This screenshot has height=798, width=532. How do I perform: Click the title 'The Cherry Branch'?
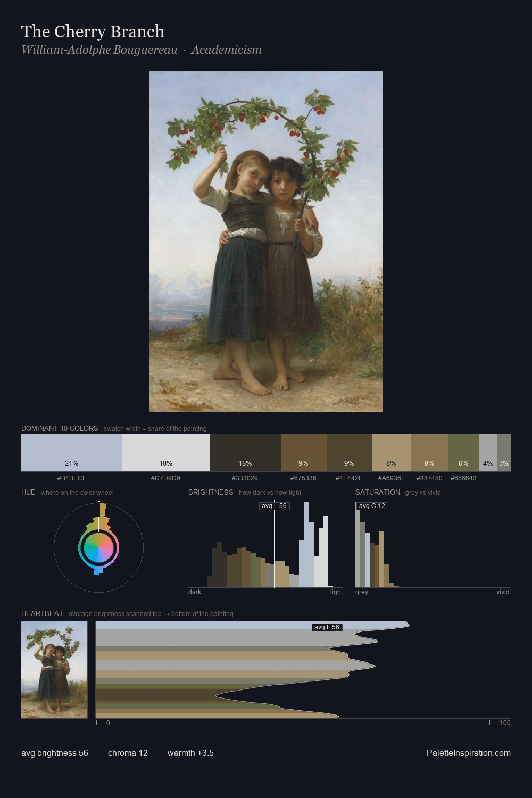tap(93, 31)
